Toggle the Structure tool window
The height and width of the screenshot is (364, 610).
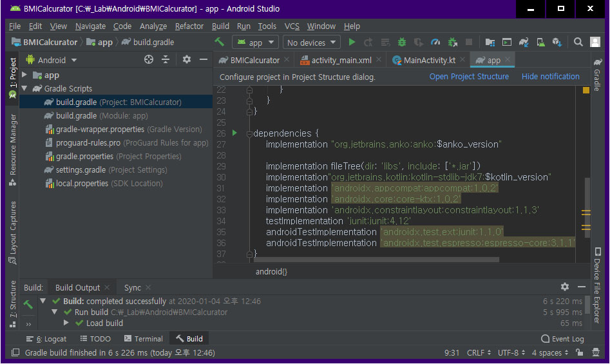pyautogui.click(x=13, y=303)
